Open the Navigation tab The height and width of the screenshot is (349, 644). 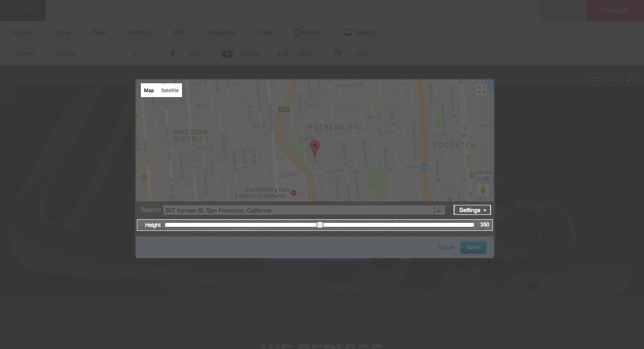222,32
